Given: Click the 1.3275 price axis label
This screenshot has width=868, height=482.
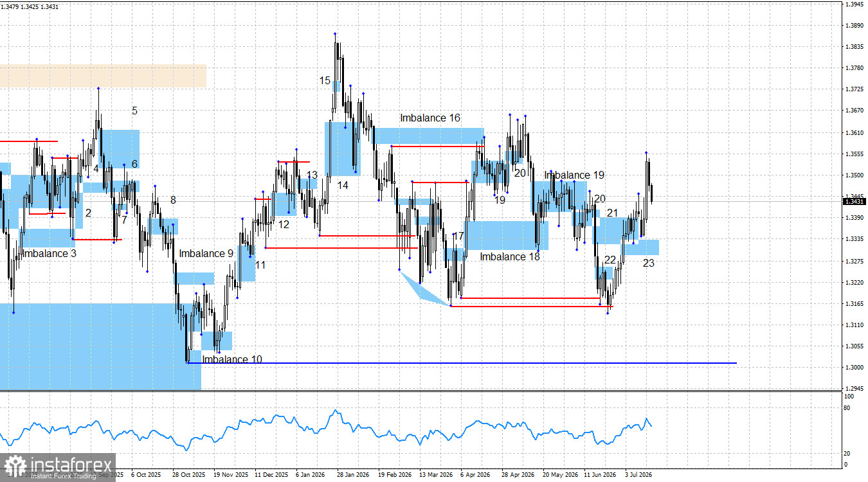Looking at the screenshot, I should (854, 262).
